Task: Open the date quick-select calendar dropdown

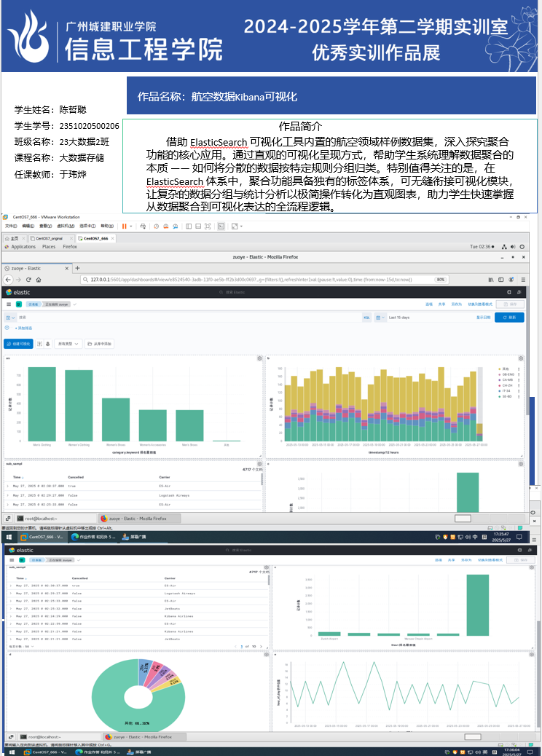Action: (x=379, y=318)
